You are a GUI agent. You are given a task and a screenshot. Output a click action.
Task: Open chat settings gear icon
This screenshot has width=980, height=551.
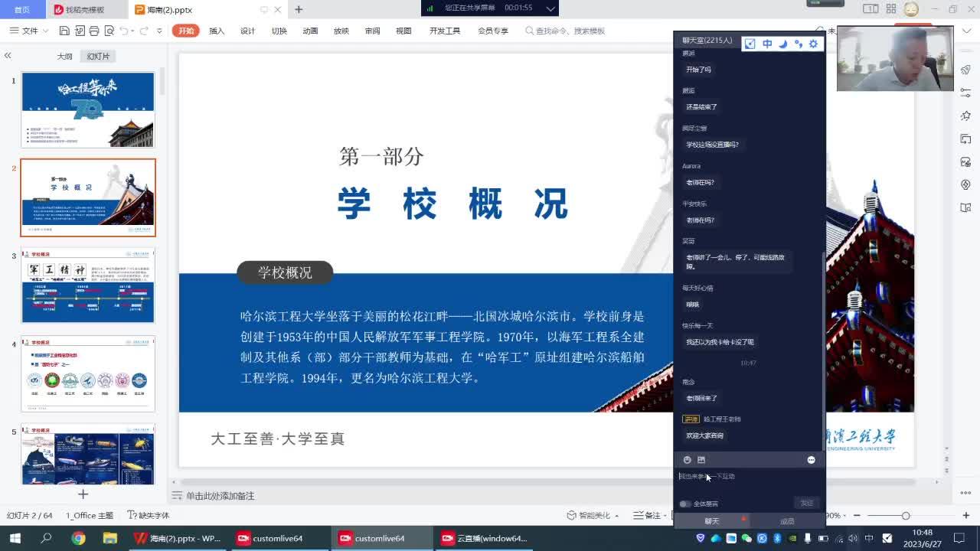tap(813, 44)
